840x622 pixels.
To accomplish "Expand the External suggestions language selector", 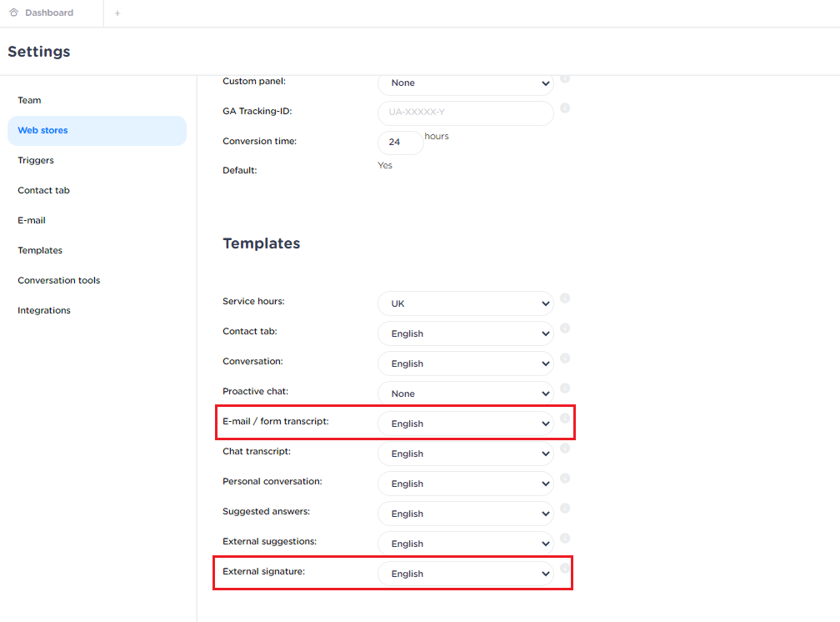I will coord(465,543).
